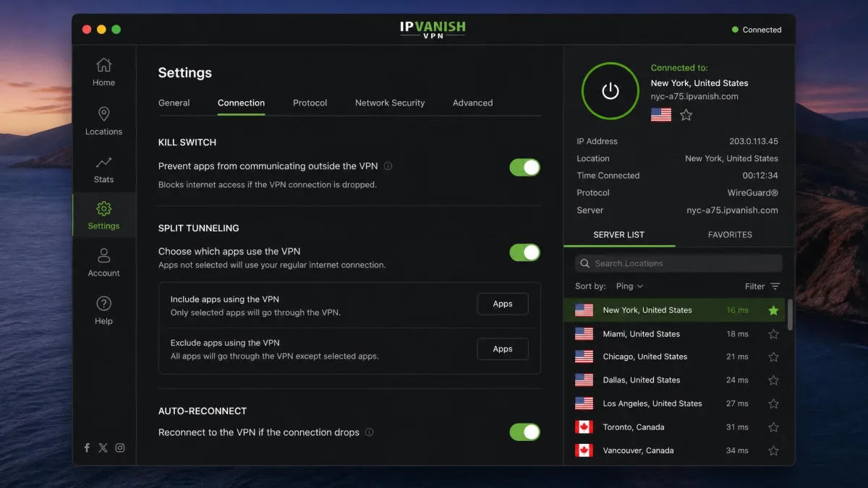Select Los Angeles, United States server row
The image size is (868, 488).
tap(674, 403)
